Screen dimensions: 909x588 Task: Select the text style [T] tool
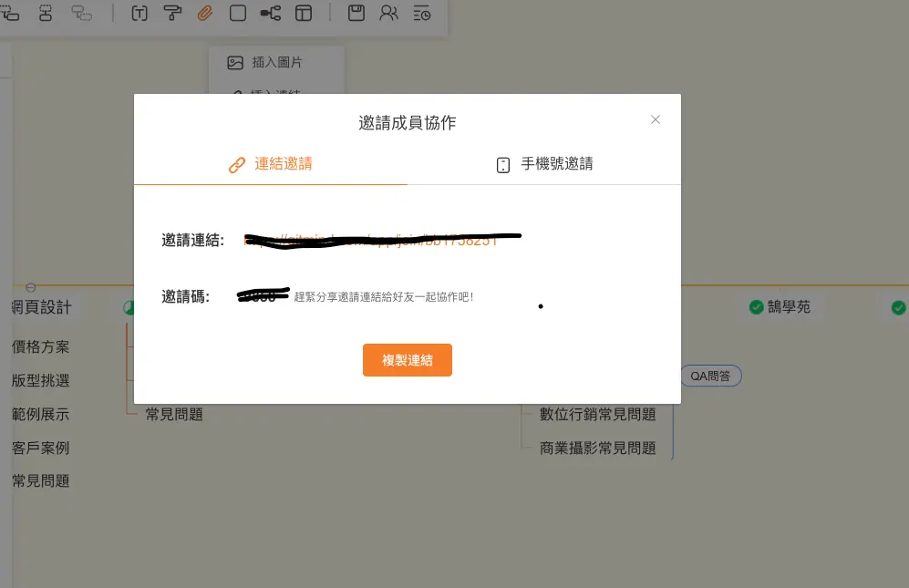pyautogui.click(x=139, y=14)
